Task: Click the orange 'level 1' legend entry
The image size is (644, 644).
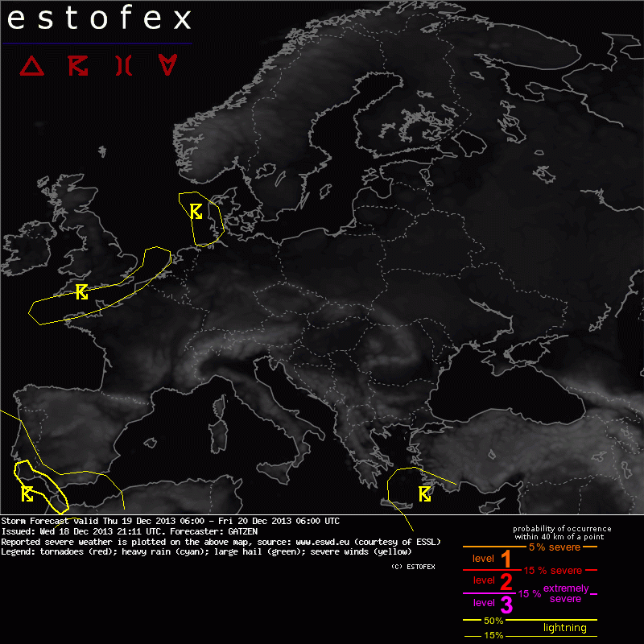Action: tap(491, 559)
